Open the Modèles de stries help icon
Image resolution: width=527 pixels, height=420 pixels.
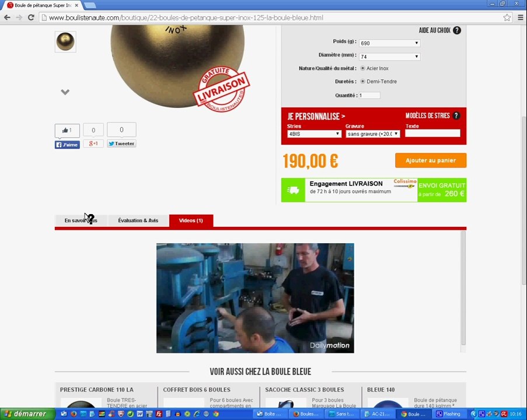(x=456, y=116)
